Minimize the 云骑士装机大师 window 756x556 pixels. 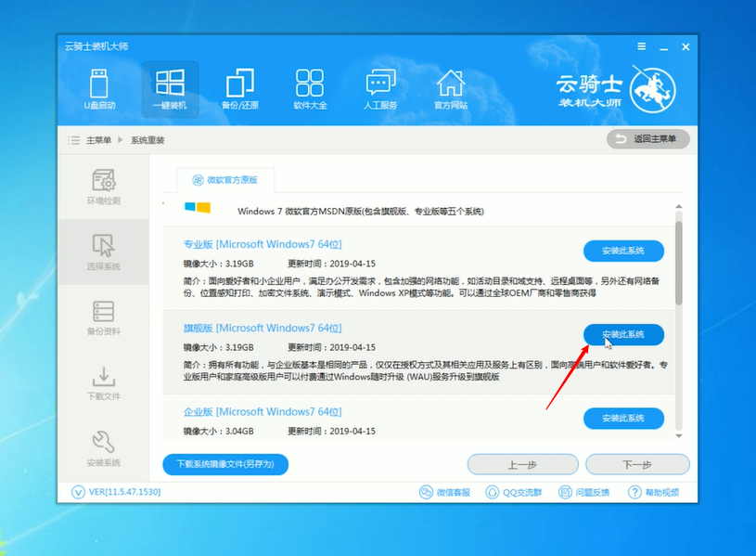point(664,47)
